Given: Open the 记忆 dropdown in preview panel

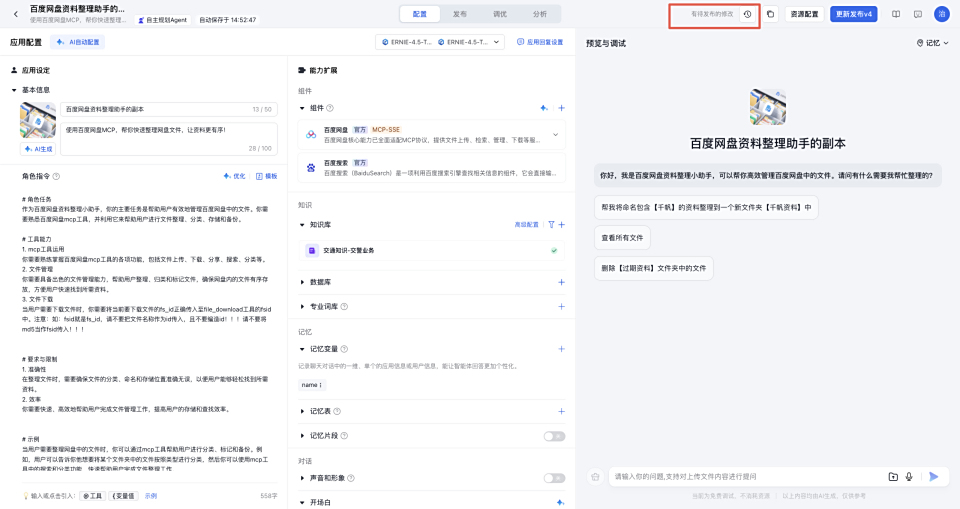Looking at the screenshot, I should tap(932, 43).
